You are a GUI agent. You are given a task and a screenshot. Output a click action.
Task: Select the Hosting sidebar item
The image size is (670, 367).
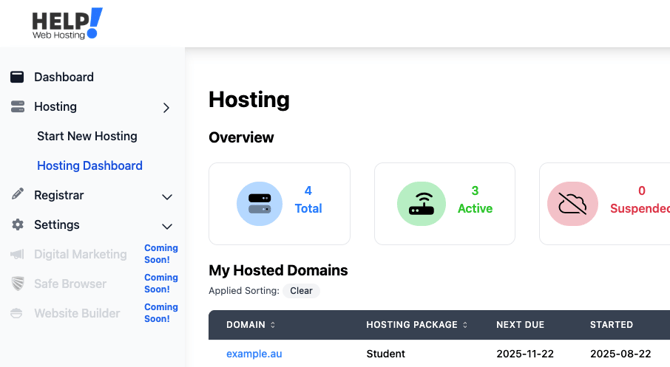(55, 106)
